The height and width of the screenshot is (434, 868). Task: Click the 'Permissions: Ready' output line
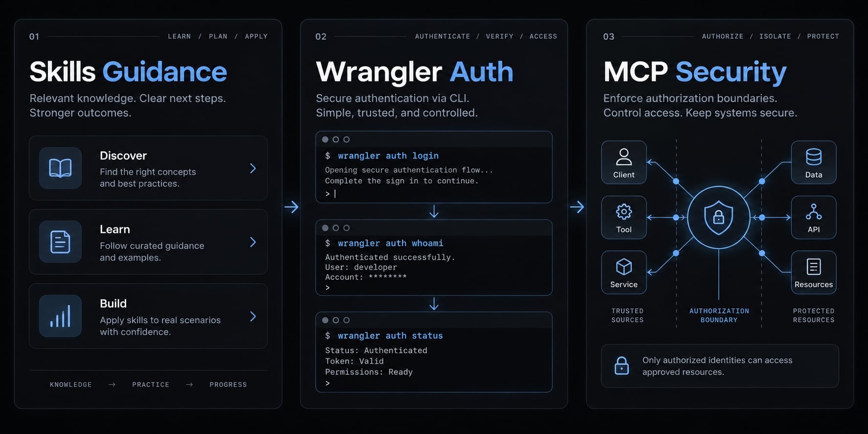(x=369, y=372)
